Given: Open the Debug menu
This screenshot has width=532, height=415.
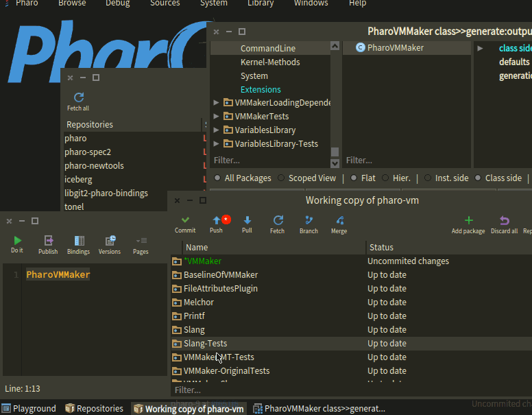Looking at the screenshot, I should 117,3.
